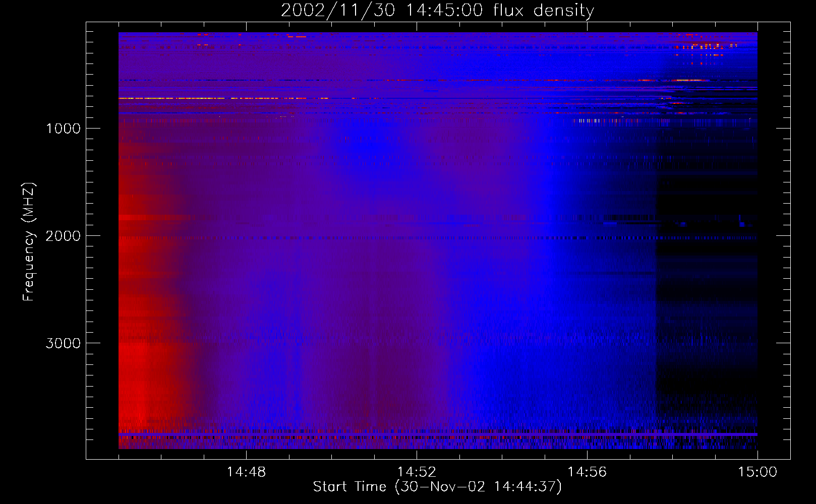This screenshot has height=504, width=816.
Task: Click the time tick label "14:56"
Action: point(587,472)
